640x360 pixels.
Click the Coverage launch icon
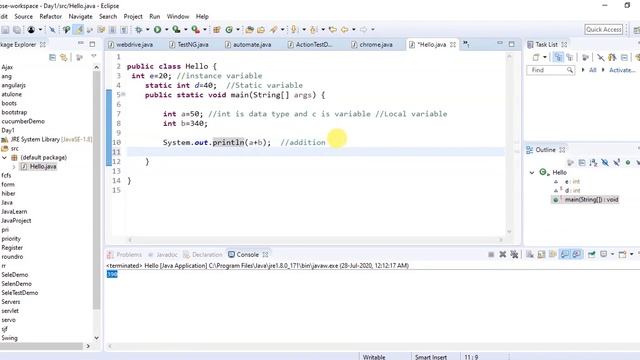coord(176,29)
